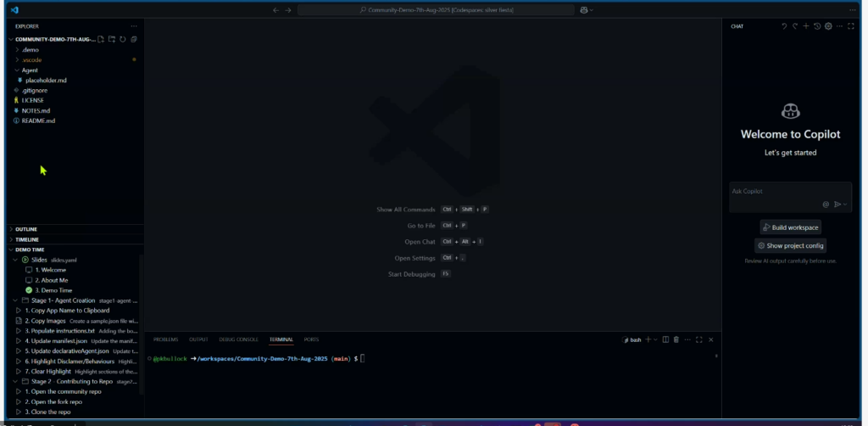Collapse Stage 1- Agent Creation group
Image resolution: width=868 pixels, height=426 pixels.
pos(15,300)
